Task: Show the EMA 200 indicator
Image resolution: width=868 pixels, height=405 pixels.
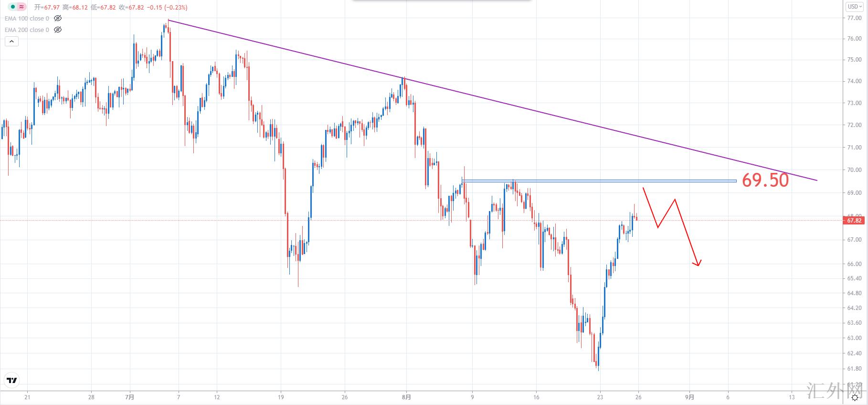Action: click(58, 30)
